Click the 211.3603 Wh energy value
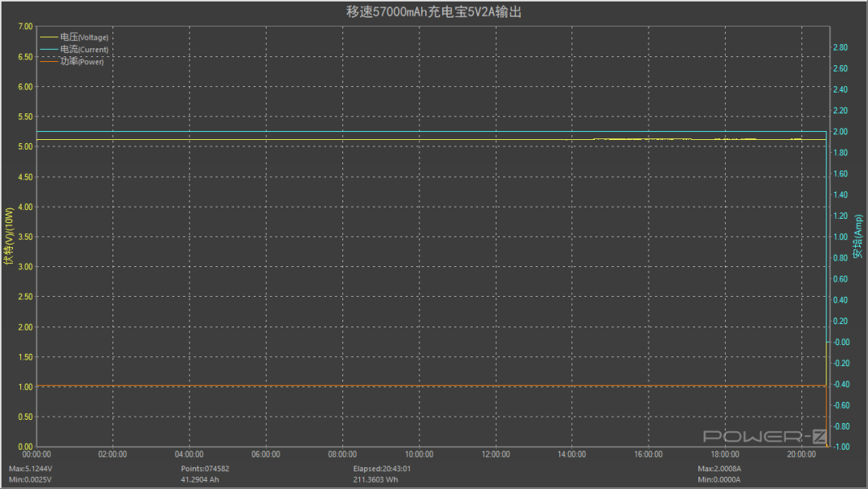868x489 pixels. (x=375, y=479)
